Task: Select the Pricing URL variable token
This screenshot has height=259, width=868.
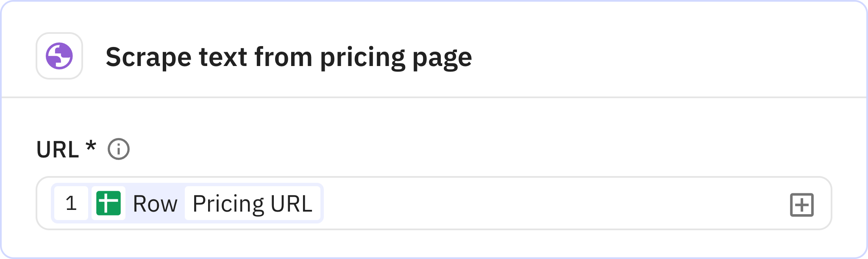Action: point(253,204)
